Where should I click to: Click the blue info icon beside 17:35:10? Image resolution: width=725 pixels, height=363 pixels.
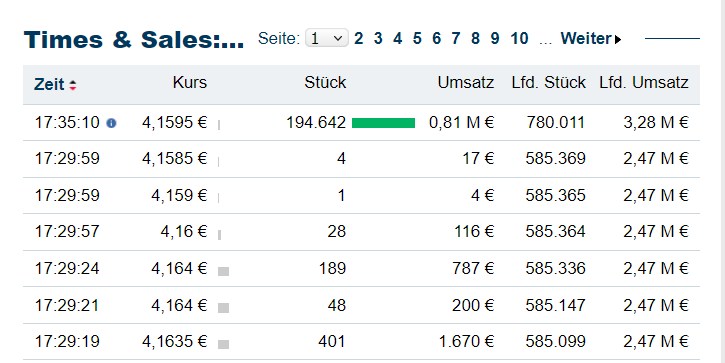click(111, 123)
